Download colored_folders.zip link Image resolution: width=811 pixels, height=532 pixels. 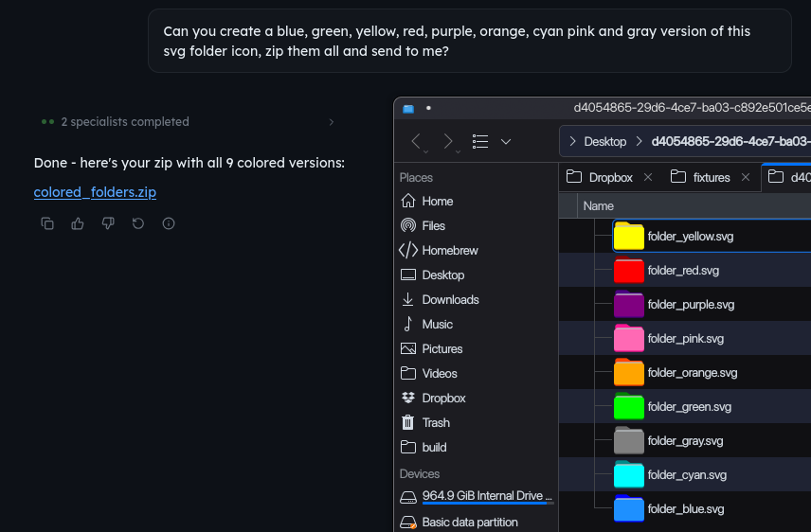point(95,192)
